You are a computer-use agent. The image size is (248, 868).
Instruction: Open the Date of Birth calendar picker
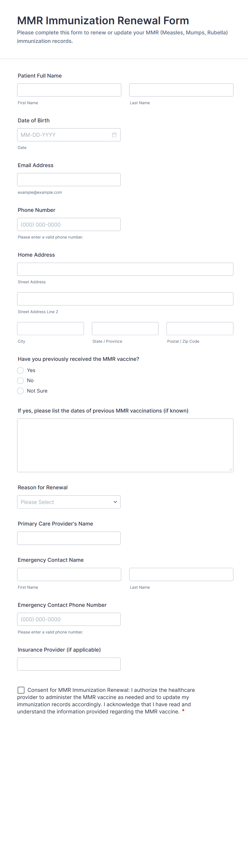(114, 135)
